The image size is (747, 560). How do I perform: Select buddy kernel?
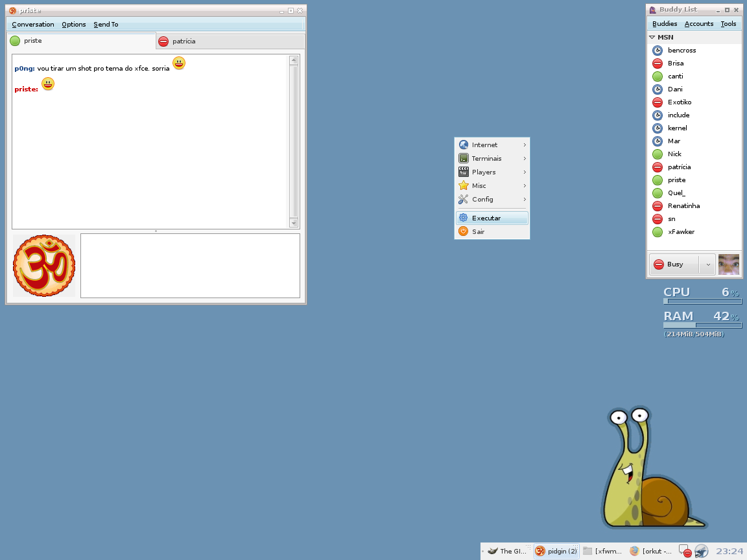tap(694, 128)
